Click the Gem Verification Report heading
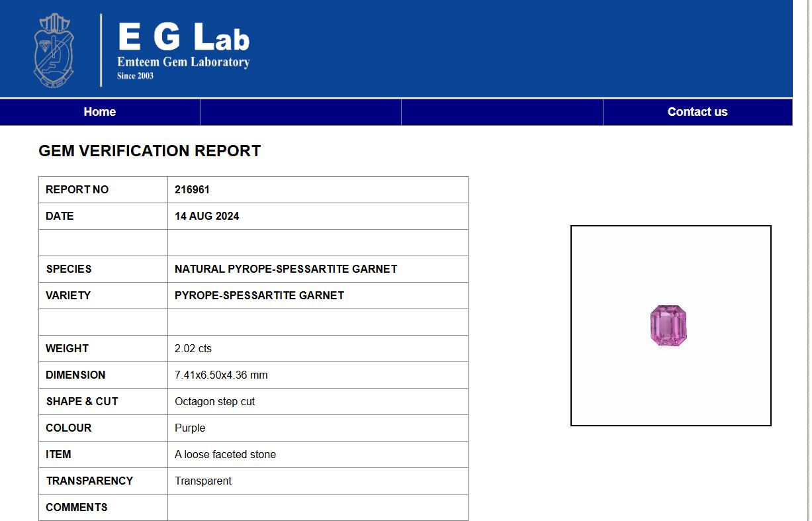 click(x=150, y=151)
